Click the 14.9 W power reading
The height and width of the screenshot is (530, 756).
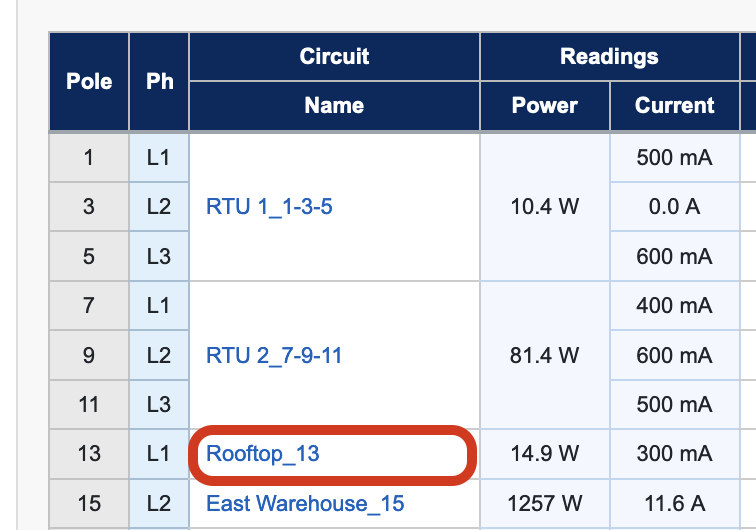coord(544,454)
